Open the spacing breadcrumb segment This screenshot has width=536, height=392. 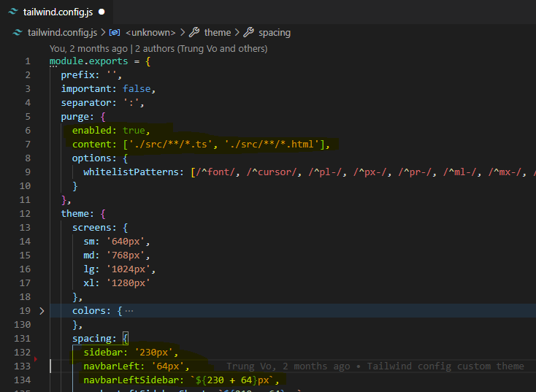click(x=275, y=32)
